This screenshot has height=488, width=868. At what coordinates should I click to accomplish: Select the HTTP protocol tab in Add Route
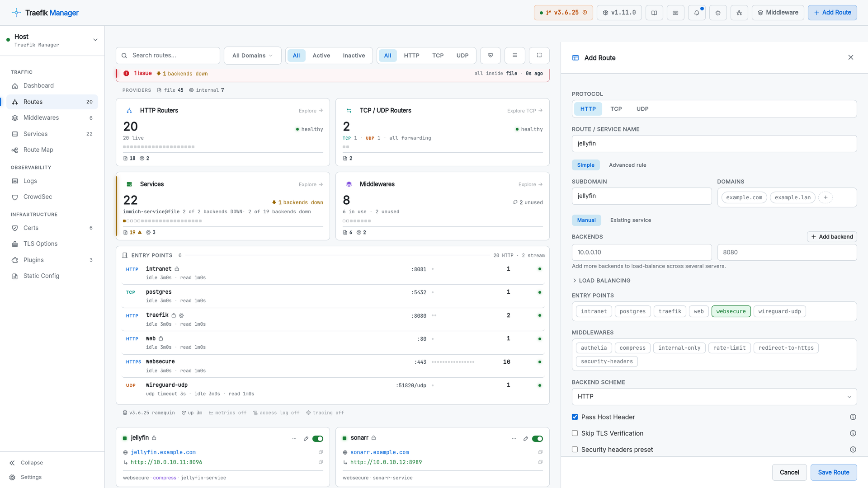(588, 109)
